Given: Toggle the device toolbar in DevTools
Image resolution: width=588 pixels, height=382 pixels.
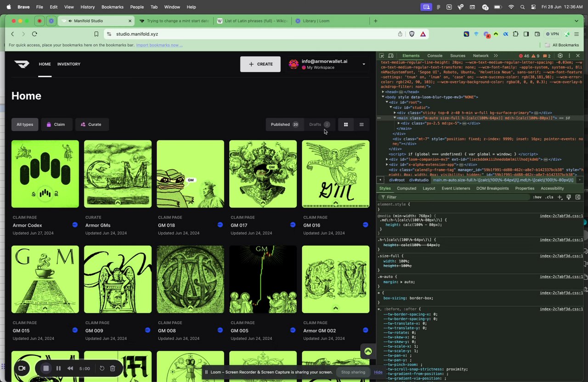Looking at the screenshot, I should point(391,56).
